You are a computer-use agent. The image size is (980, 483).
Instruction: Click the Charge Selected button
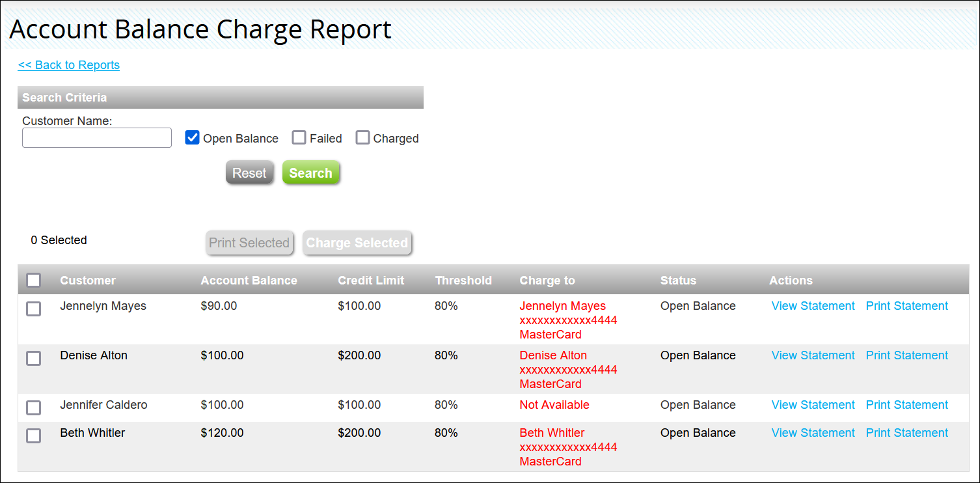click(357, 243)
